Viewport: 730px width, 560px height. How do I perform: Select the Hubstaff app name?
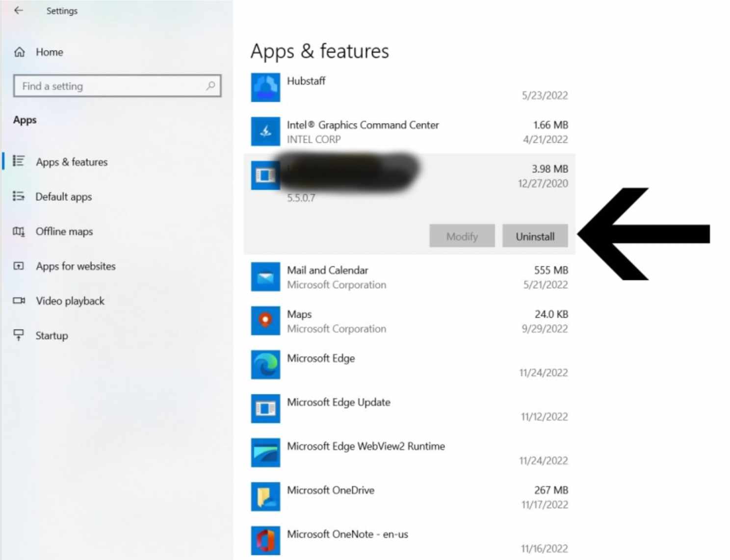tap(306, 81)
